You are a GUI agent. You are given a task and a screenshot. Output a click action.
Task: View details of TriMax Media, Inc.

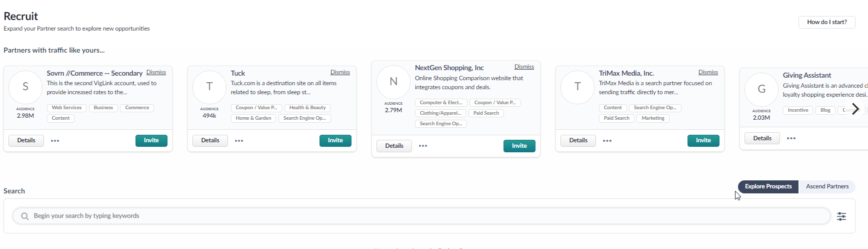coord(578,141)
